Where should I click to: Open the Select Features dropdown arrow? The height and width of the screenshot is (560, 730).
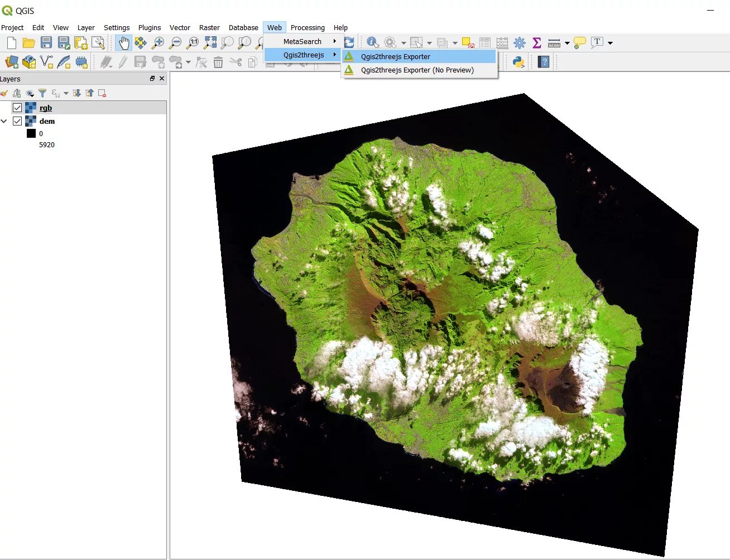(429, 43)
